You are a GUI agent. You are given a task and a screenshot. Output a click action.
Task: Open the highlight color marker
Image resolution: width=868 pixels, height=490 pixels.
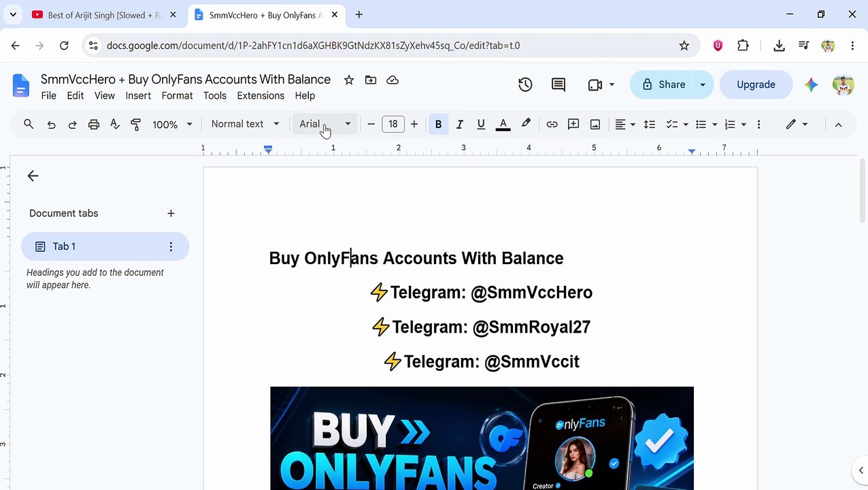(526, 124)
